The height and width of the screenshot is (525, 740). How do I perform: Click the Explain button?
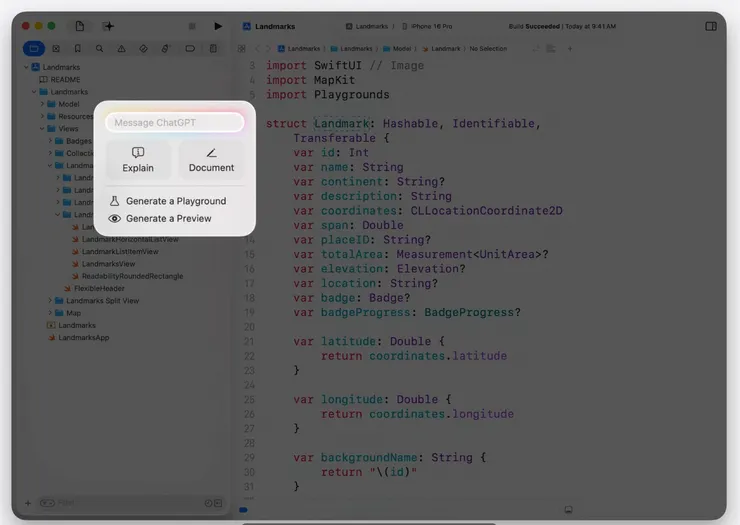pyautogui.click(x=138, y=159)
